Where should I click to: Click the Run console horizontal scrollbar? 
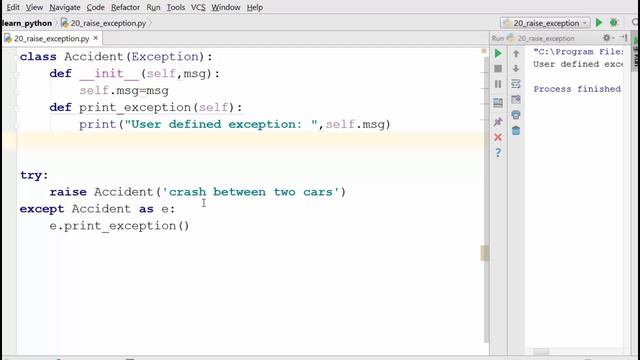pos(541,352)
